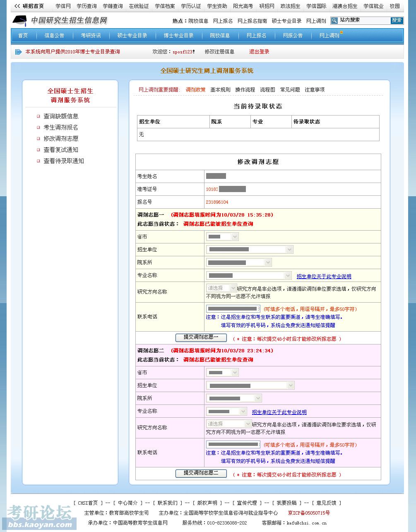Open 考研资讯 in the navigation bar
The width and height of the screenshot is (416, 532).
click(91, 36)
